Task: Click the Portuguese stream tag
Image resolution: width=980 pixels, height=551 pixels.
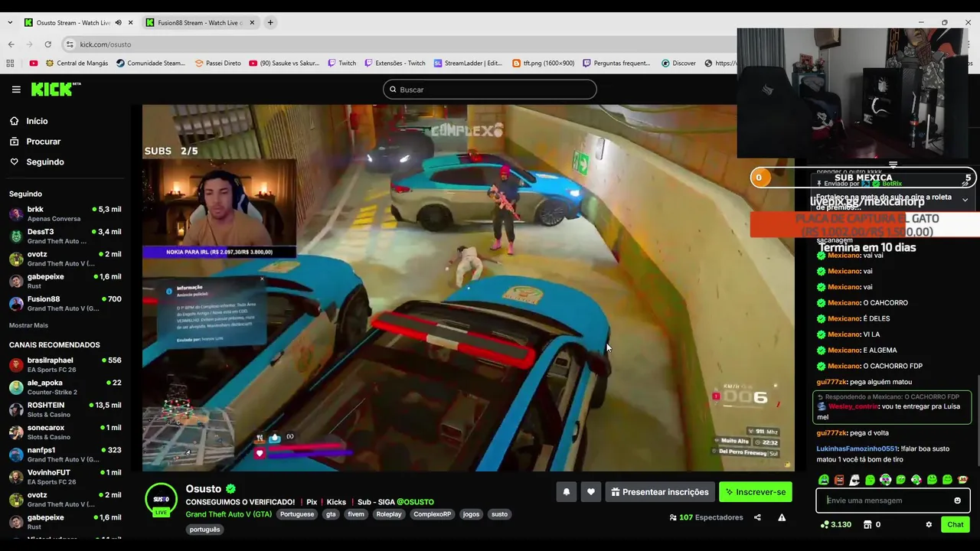Action: coord(297,514)
